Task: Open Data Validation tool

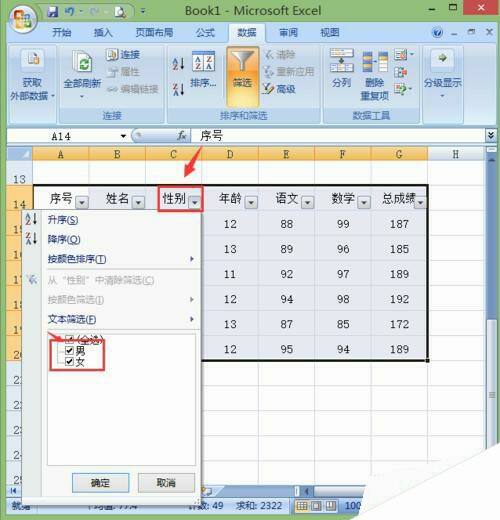Action: 403,54
